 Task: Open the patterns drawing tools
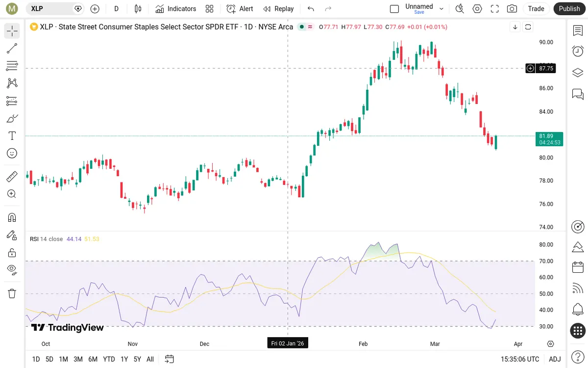(12, 83)
